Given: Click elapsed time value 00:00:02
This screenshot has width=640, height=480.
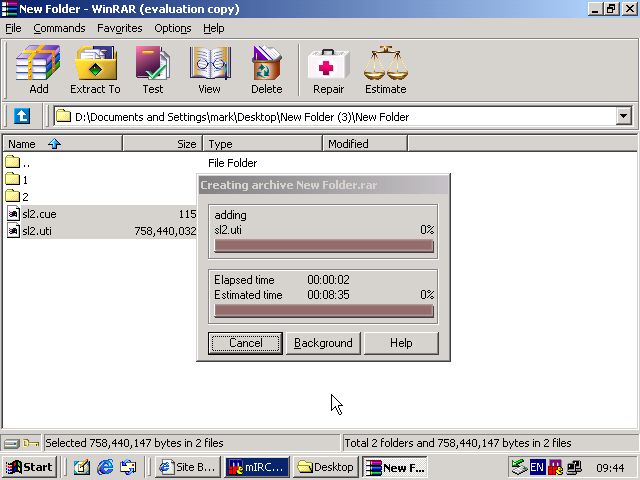Looking at the screenshot, I should 328,280.
